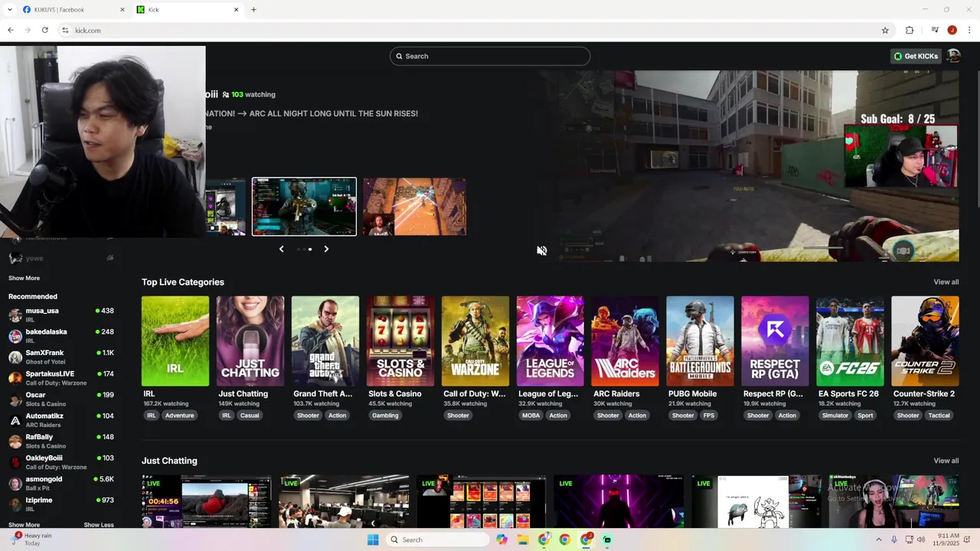This screenshot has width=980, height=551.
Task: Open Counter-Strike 2 category card
Action: pyautogui.click(x=925, y=341)
